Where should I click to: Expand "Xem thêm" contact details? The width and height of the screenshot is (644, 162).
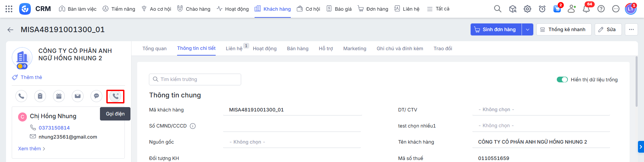[x=31, y=149]
